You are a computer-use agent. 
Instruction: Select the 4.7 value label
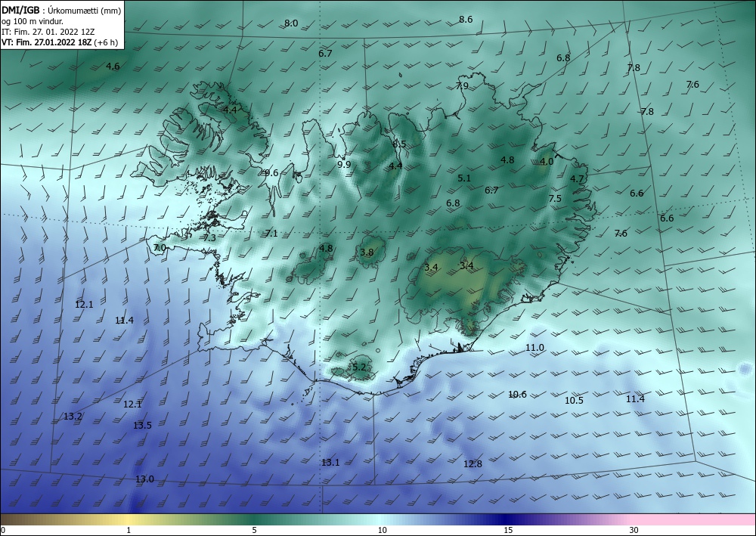(x=577, y=179)
